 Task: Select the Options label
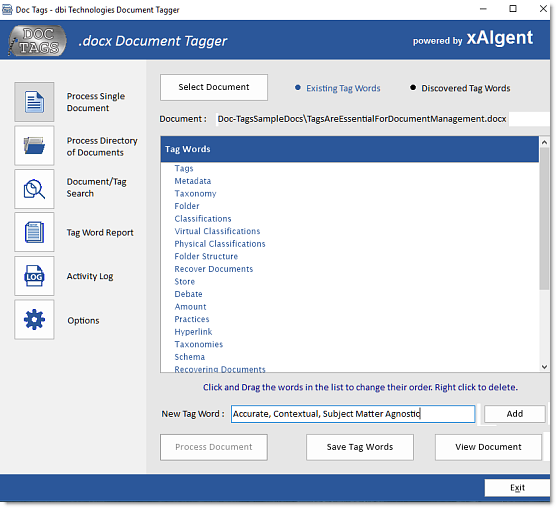click(83, 320)
